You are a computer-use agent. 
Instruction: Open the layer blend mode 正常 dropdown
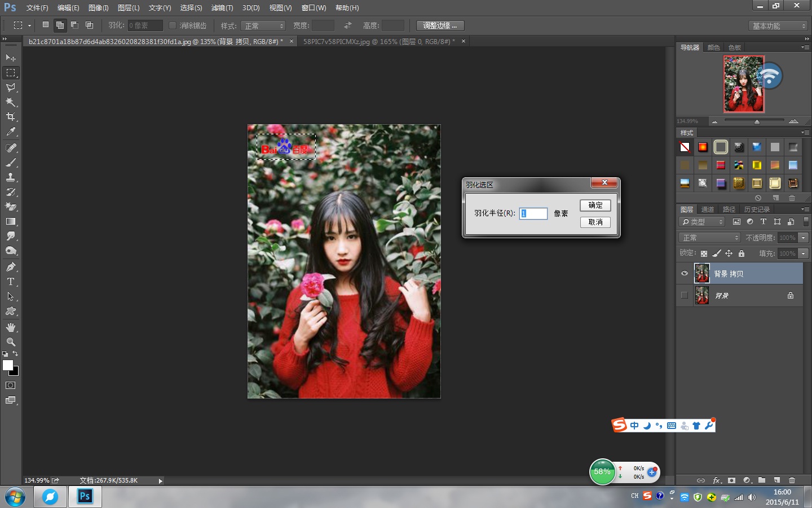(x=709, y=238)
